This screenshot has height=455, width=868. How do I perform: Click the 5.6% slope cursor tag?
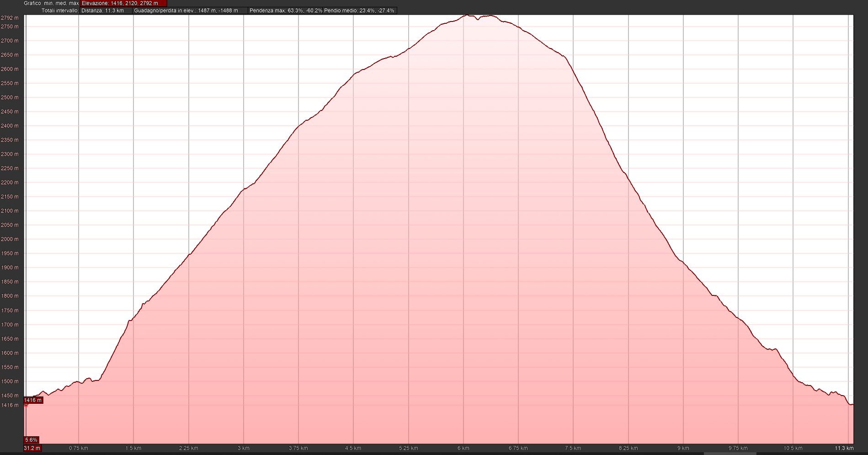coord(31,440)
